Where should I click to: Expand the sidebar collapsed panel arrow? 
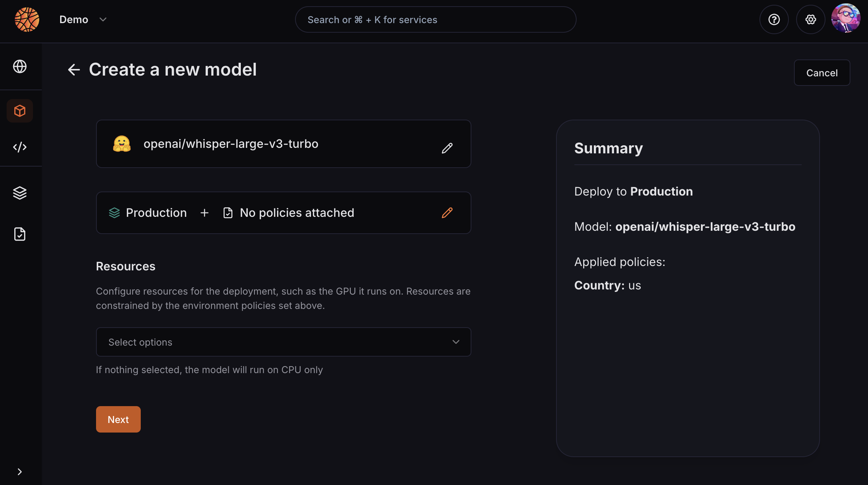tap(20, 471)
